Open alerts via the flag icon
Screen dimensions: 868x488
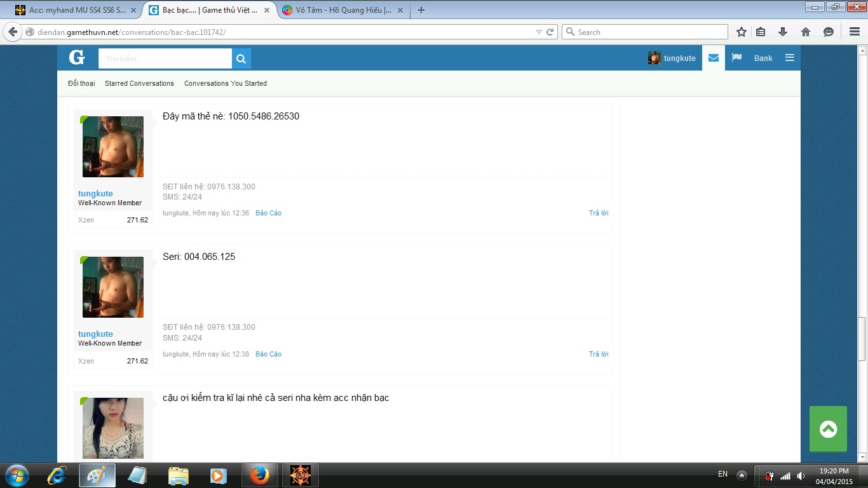(x=736, y=58)
